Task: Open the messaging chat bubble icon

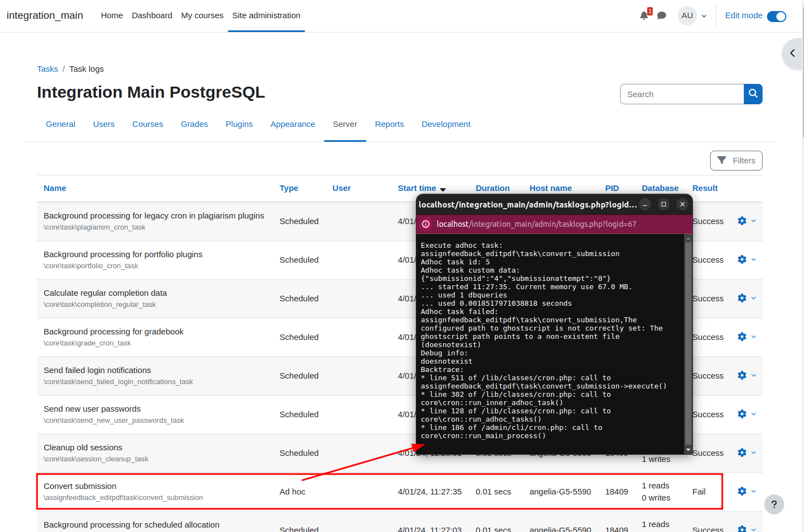Action: (662, 15)
